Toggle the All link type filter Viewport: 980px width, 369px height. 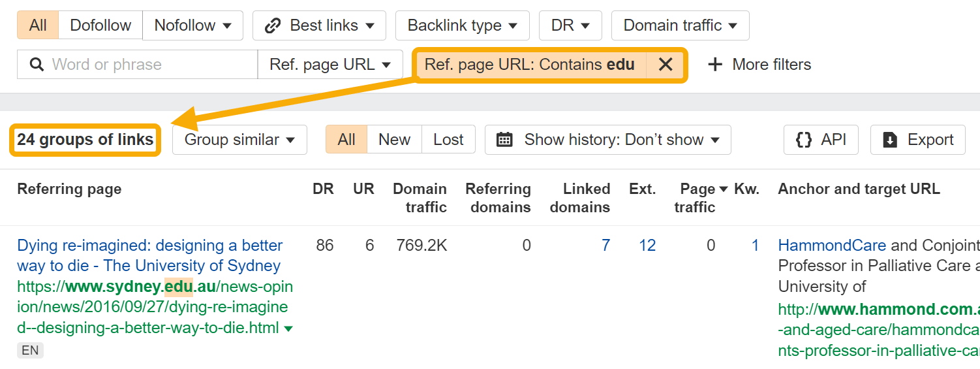[38, 25]
